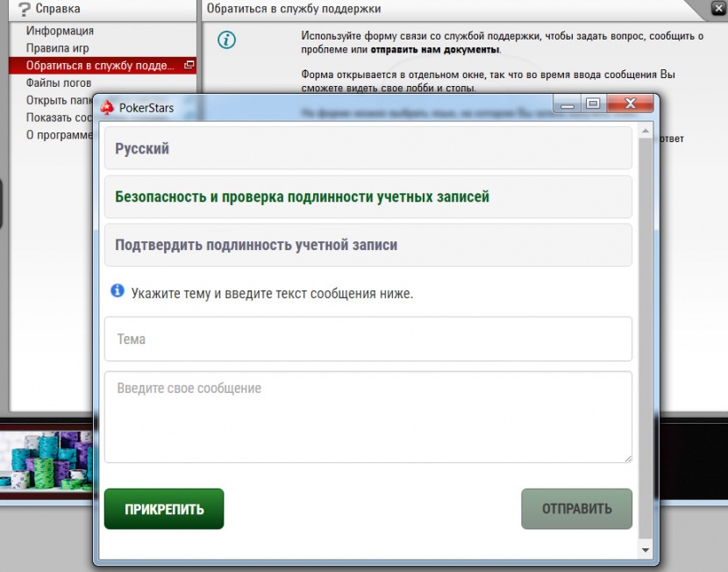Open the Подтвердить подлинность учетной записи dropdown
This screenshot has height=572, width=728.
[368, 245]
